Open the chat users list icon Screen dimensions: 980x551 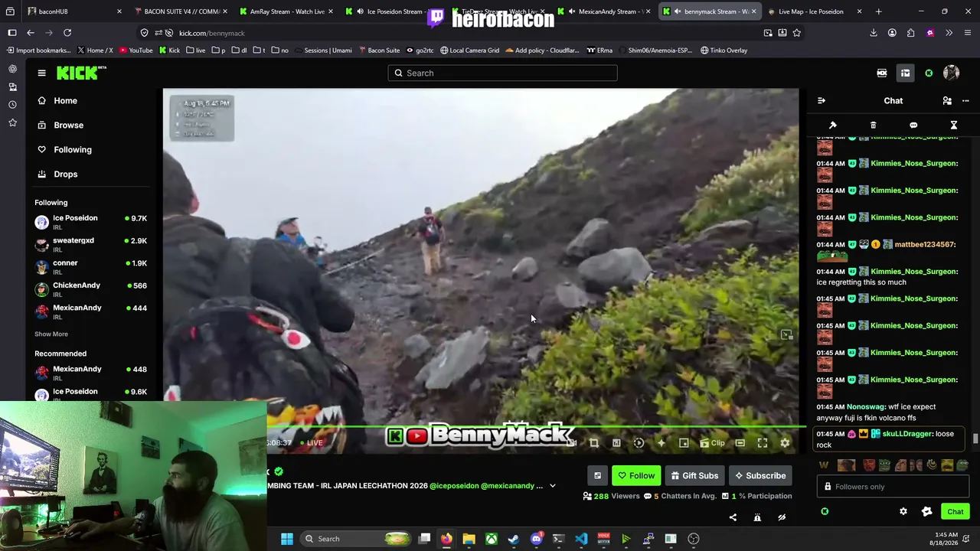pos(947,100)
